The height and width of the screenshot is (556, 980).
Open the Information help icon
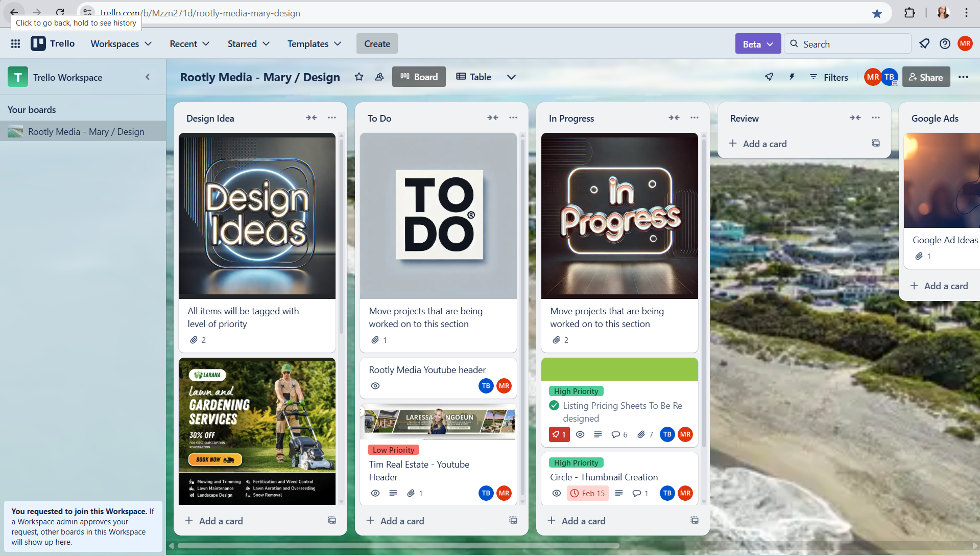tap(945, 44)
